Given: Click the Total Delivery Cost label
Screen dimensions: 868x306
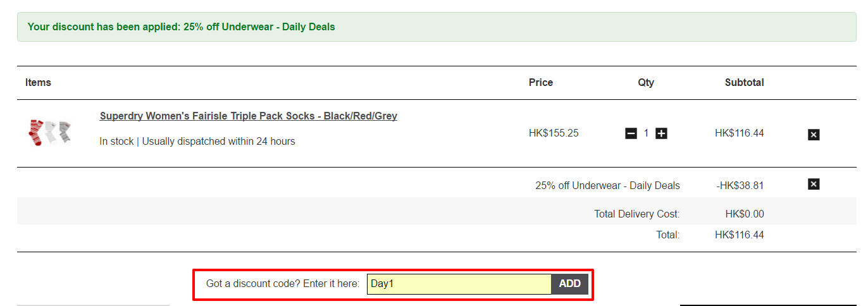Looking at the screenshot, I should 637,214.
